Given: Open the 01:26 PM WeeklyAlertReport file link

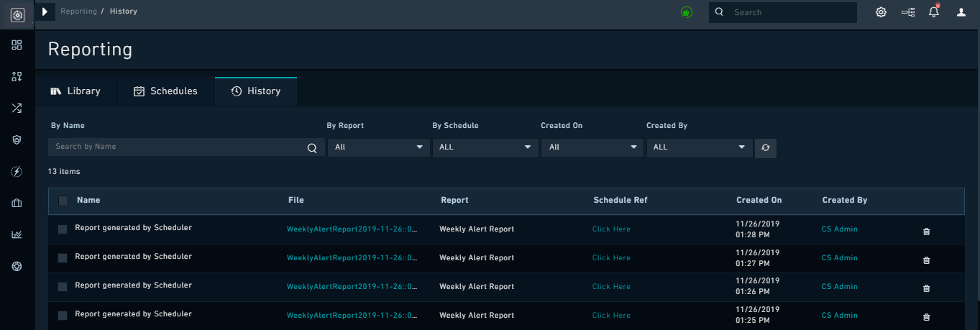Looking at the screenshot, I should pyautogui.click(x=352, y=286).
